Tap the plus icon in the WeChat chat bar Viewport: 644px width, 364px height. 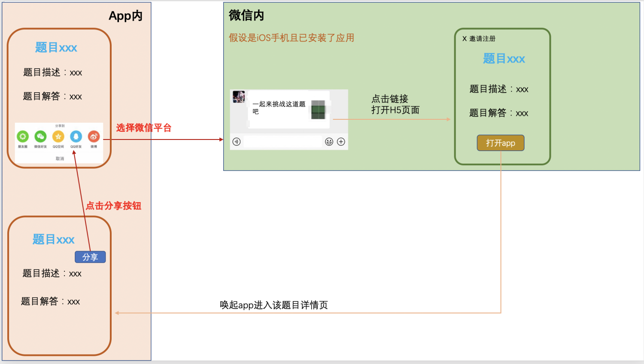click(x=341, y=142)
